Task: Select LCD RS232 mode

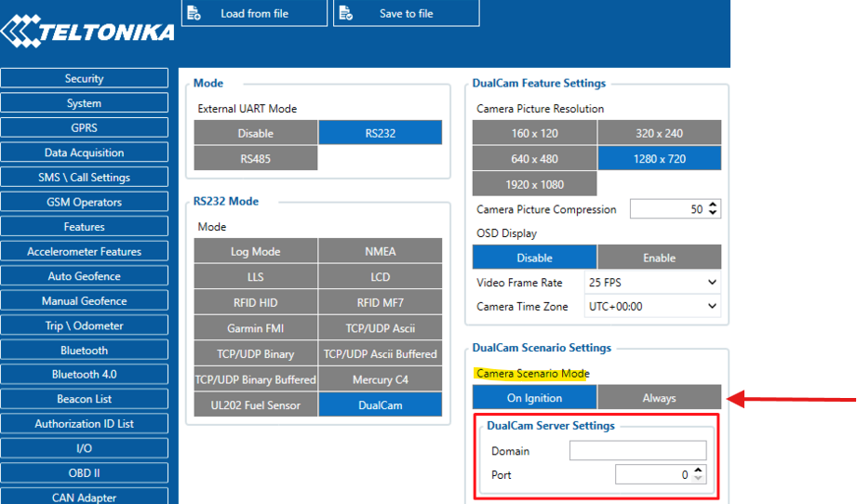Action: click(381, 277)
